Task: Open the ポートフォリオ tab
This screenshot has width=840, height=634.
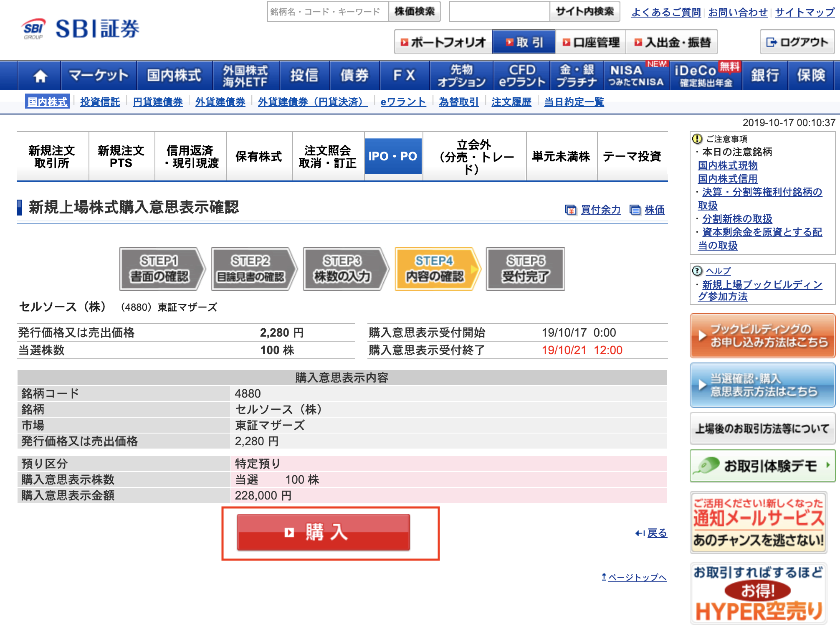Action: coord(443,42)
